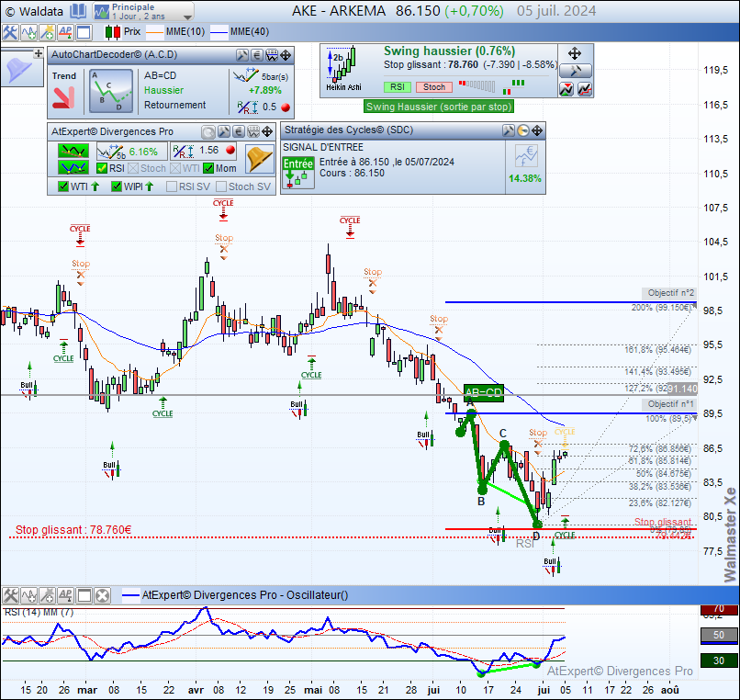
Task: Uncheck the Mom checkbox
Action: coord(208,168)
